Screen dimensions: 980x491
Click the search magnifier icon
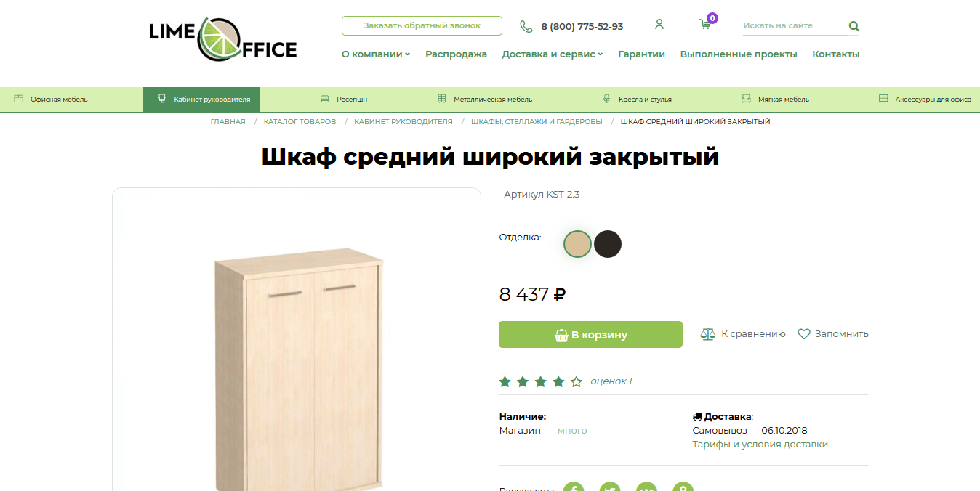point(854,25)
